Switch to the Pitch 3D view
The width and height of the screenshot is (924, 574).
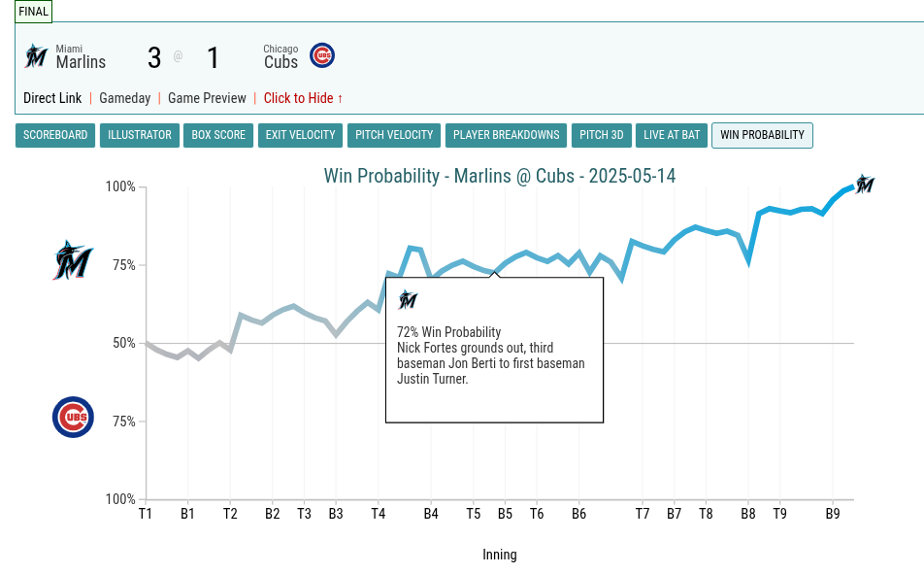[x=601, y=135]
